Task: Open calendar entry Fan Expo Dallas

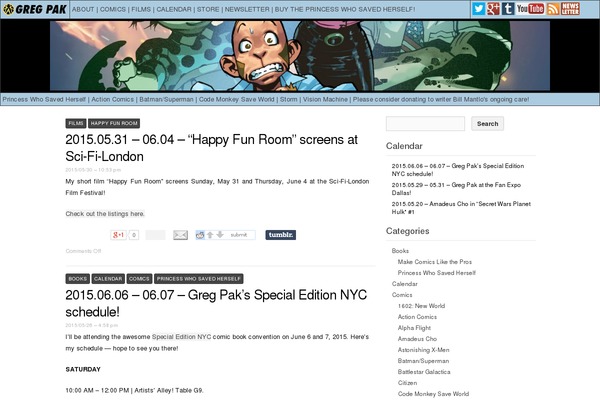Action: point(456,189)
